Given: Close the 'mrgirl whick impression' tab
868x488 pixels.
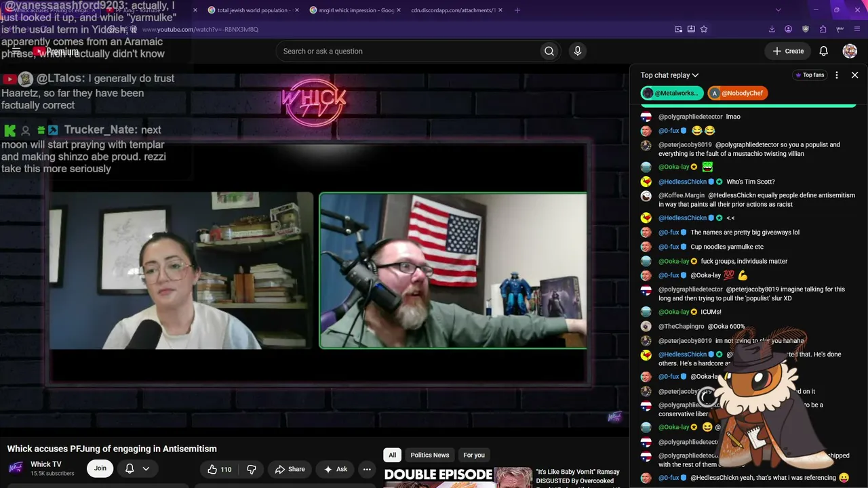Looking at the screenshot, I should click(399, 10).
